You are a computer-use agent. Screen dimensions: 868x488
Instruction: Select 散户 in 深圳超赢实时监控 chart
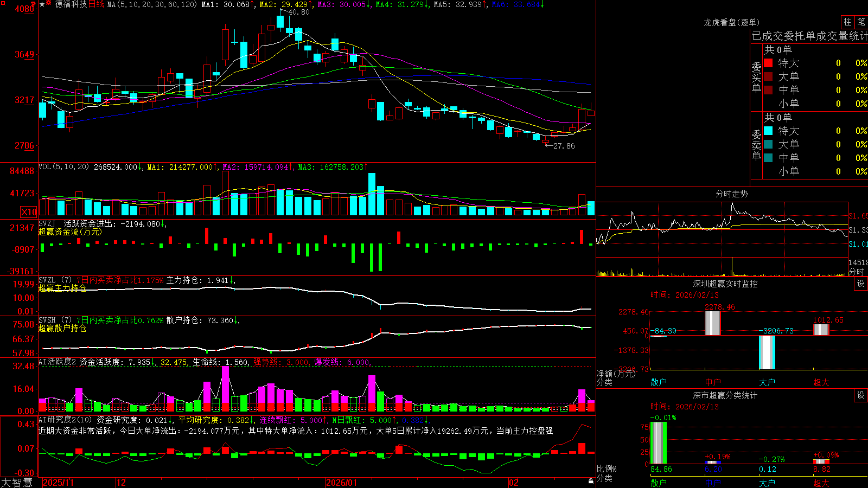pos(659,382)
